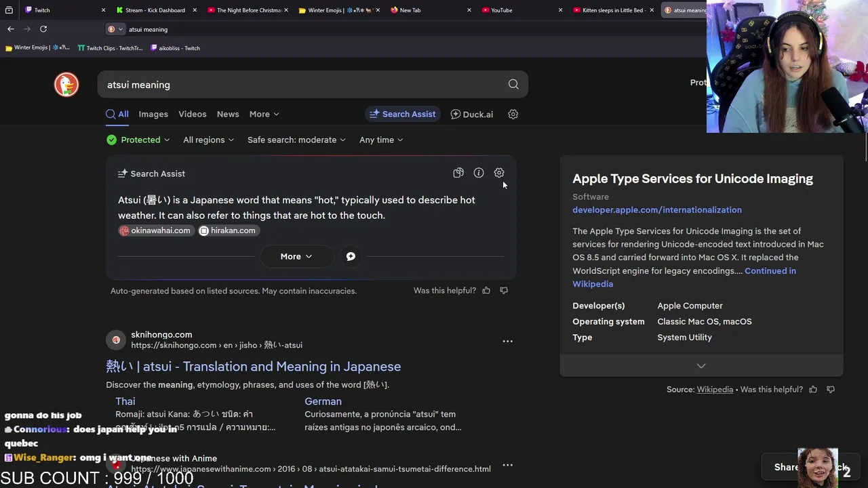Click the Search Assist button
868x488 pixels.
tap(403, 115)
